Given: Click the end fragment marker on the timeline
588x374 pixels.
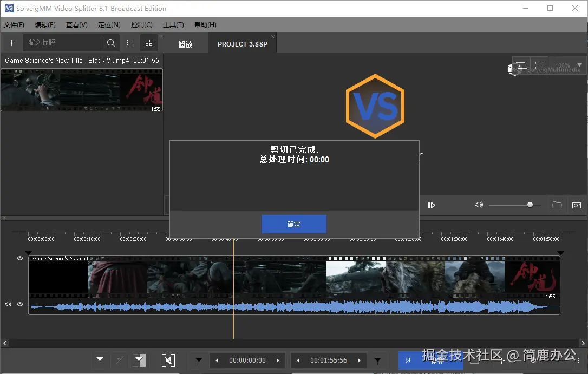Looking at the screenshot, I should (560, 253).
